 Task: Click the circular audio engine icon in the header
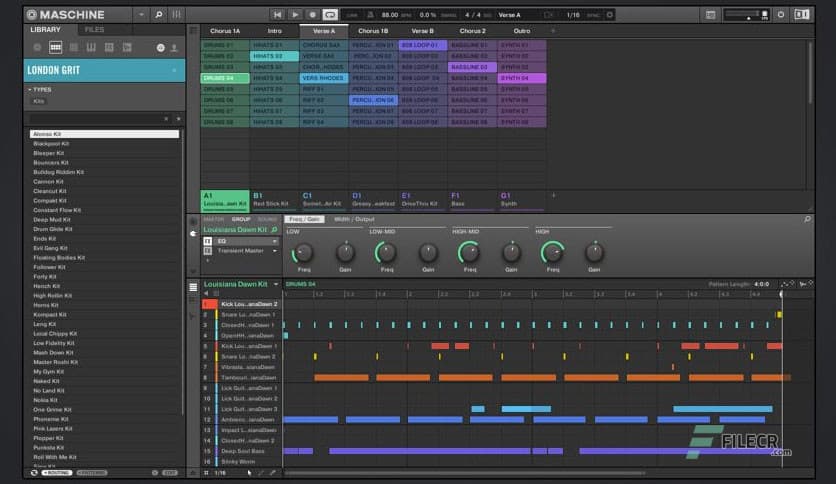click(x=781, y=14)
